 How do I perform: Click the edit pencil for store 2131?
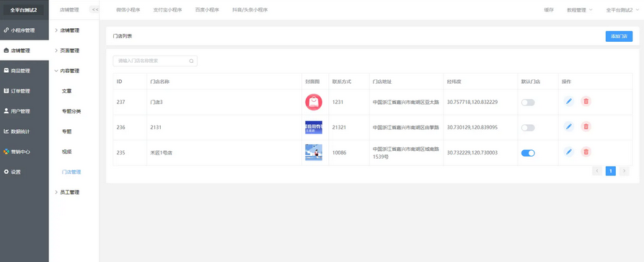(569, 127)
